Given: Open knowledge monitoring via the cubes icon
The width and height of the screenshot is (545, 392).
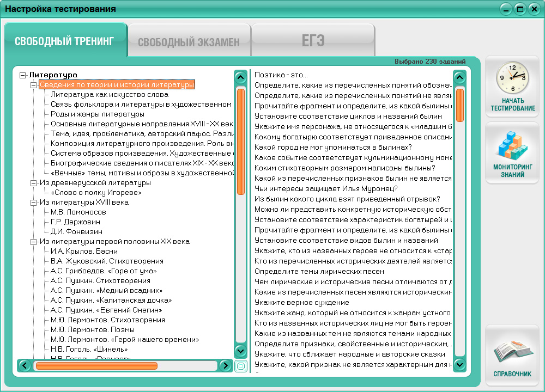Looking at the screenshot, I should [x=513, y=145].
